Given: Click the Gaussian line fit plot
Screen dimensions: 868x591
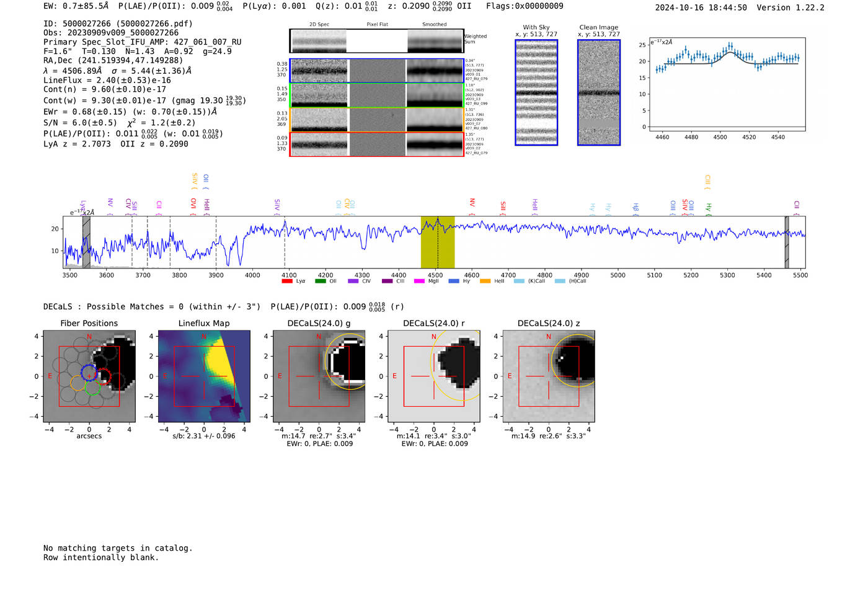Looking at the screenshot, I should click(727, 84).
